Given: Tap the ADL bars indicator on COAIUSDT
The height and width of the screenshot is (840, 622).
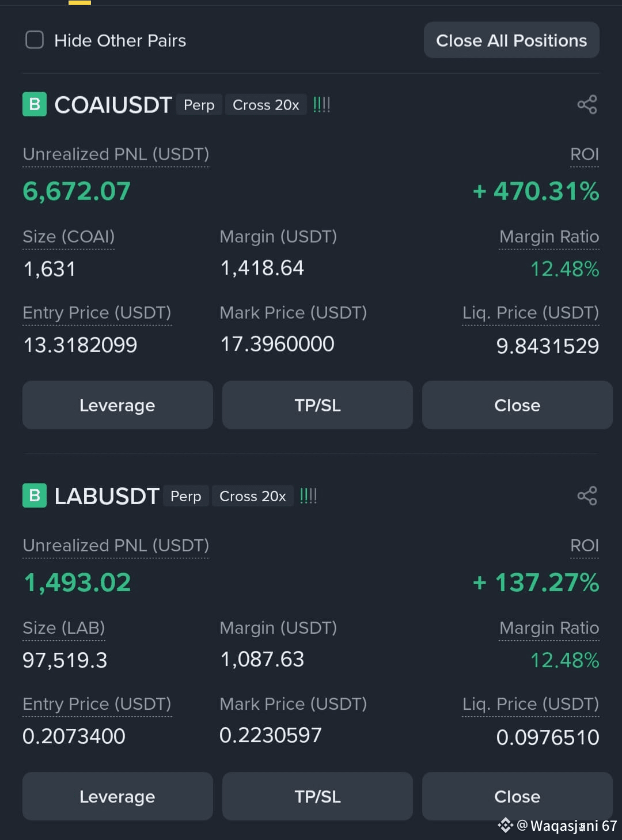Looking at the screenshot, I should [321, 104].
